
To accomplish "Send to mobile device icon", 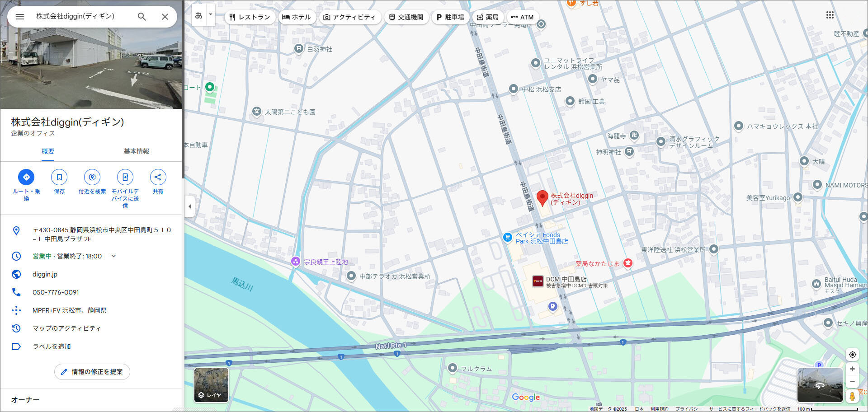I will [x=125, y=177].
